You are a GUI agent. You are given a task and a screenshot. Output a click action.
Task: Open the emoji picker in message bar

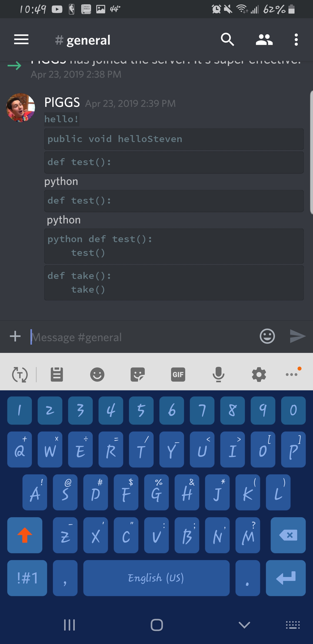coord(267,336)
